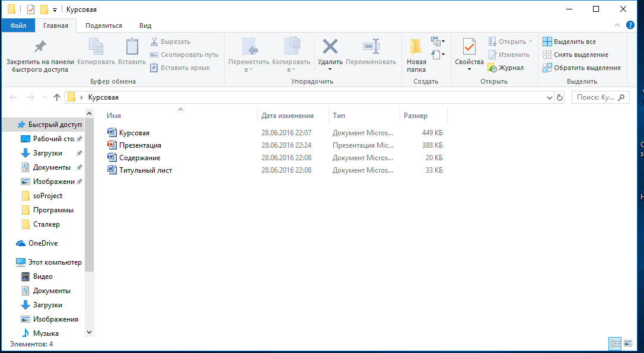Collapse the ribbon with chevron arrow

click(618, 26)
